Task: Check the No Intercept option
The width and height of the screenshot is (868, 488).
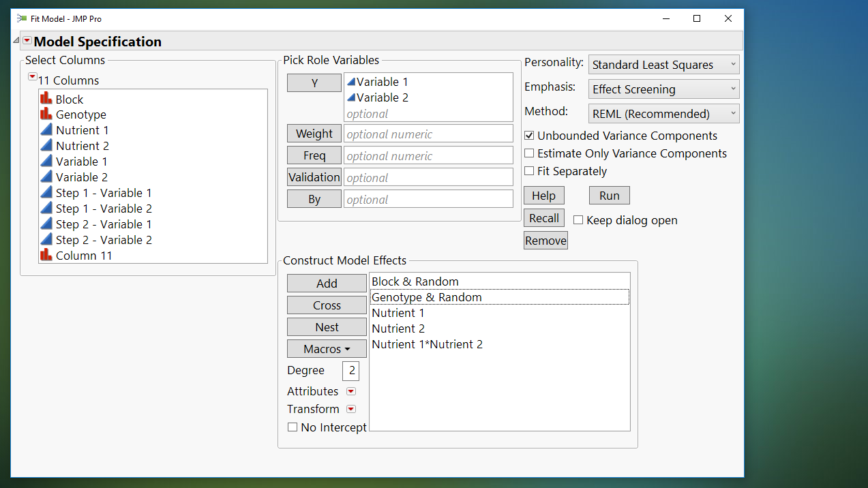Action: (293, 426)
